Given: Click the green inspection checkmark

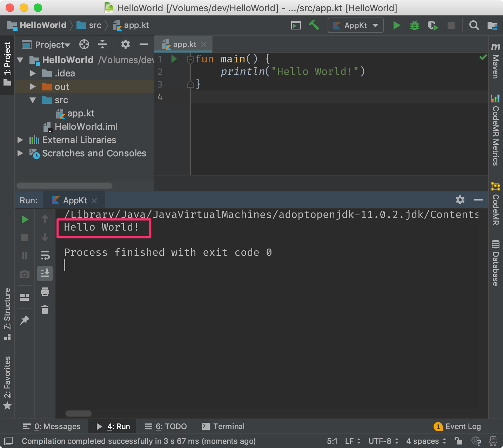Looking at the screenshot, I should pos(483,57).
